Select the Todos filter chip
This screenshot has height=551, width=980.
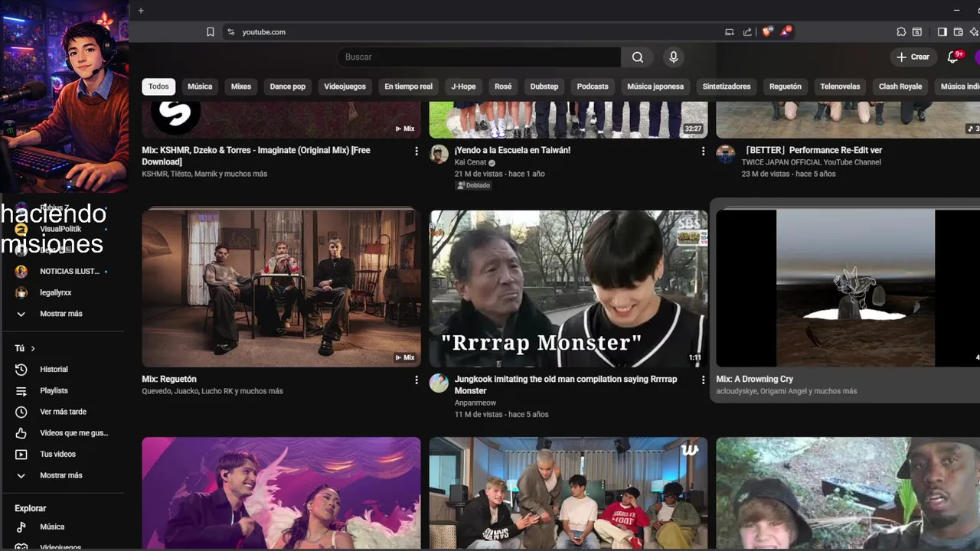158,86
